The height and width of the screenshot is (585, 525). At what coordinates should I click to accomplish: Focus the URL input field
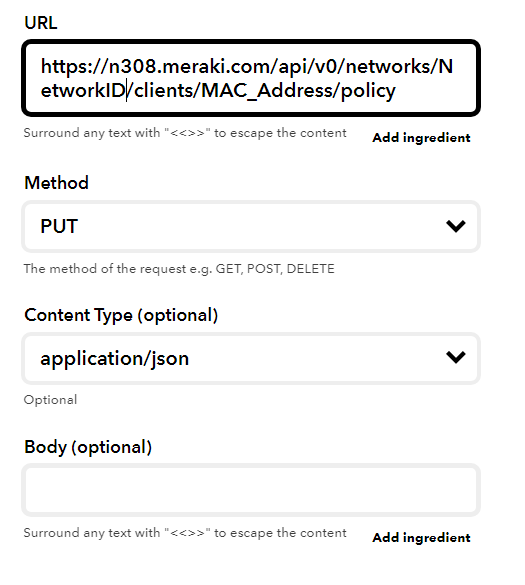(x=251, y=78)
